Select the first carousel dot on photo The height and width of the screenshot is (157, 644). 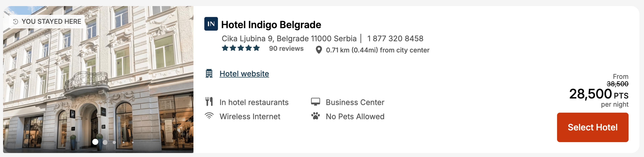(x=95, y=142)
